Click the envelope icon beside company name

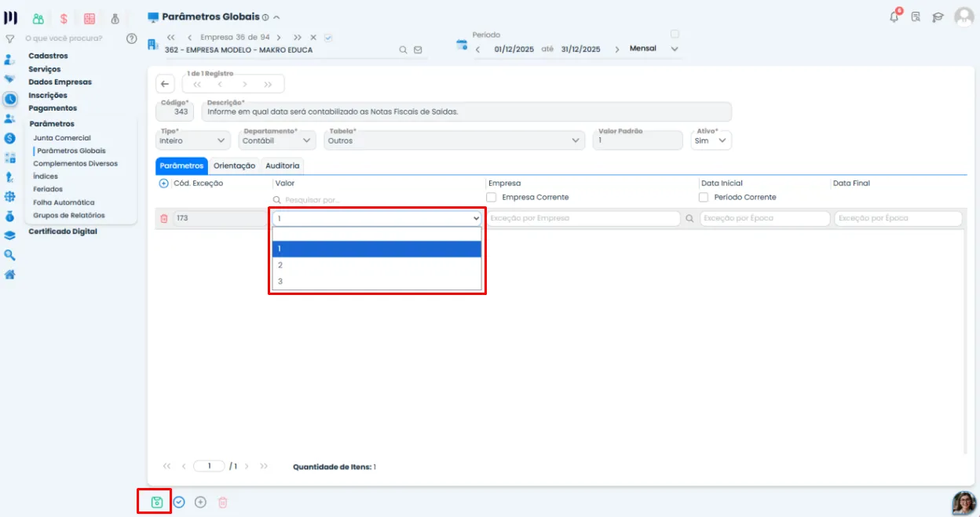(x=418, y=49)
